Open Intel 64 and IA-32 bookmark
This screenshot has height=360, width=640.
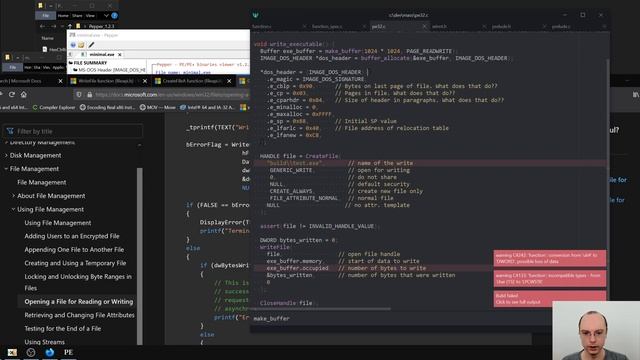(207, 107)
